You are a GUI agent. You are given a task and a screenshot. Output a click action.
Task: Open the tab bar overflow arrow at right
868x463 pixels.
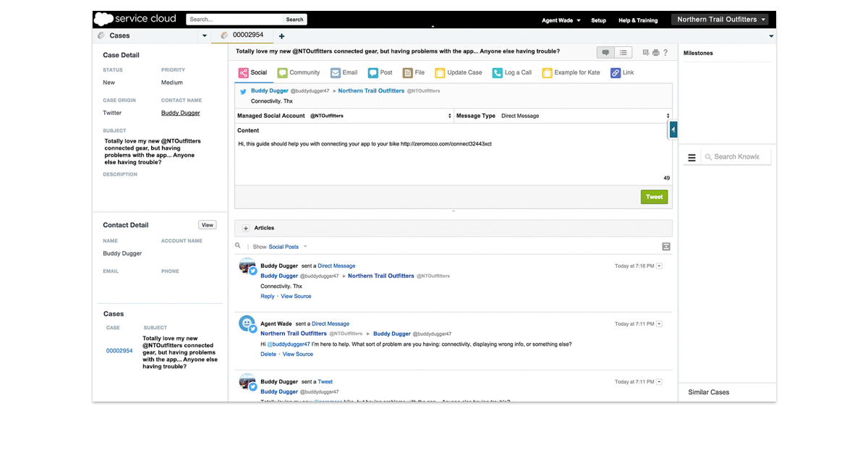(x=771, y=36)
